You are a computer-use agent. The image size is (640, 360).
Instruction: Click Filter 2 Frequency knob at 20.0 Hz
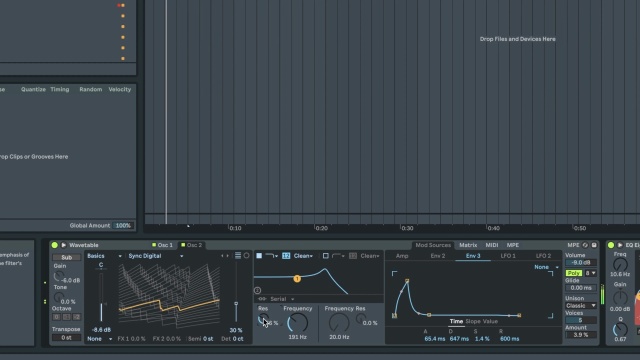coord(339,323)
